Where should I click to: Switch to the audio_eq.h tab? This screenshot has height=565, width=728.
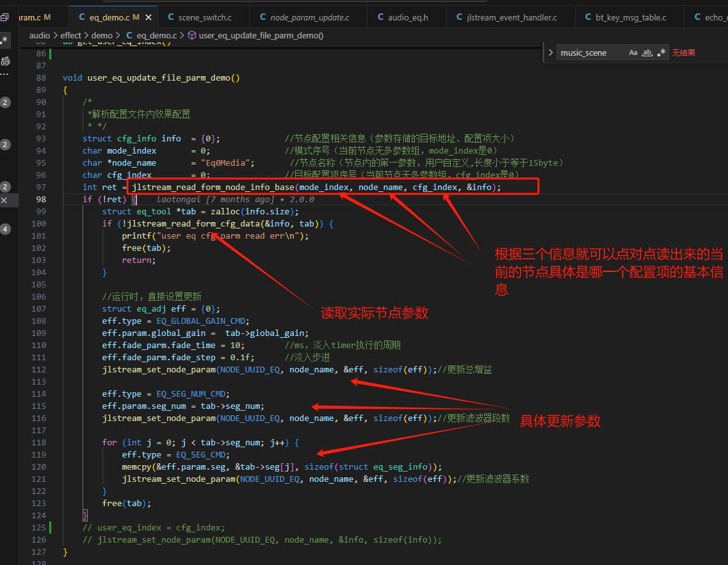pyautogui.click(x=403, y=17)
